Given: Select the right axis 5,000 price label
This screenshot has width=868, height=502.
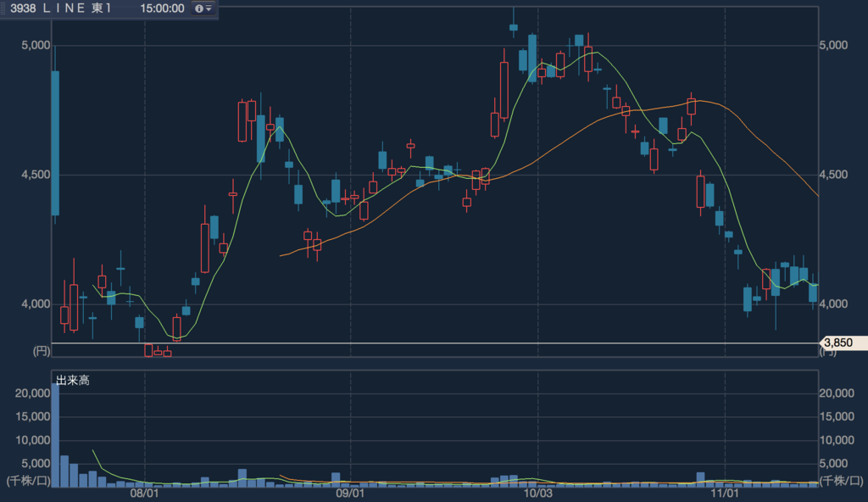Looking at the screenshot, I should tap(834, 46).
